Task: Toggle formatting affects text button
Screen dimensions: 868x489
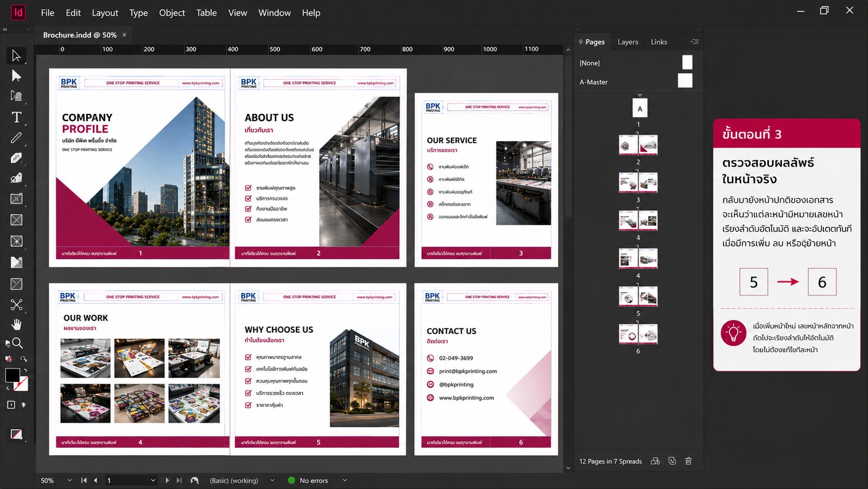Action: coord(23,405)
